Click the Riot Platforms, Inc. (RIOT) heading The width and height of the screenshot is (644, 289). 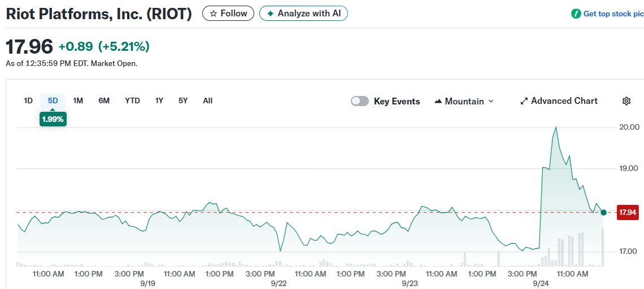click(x=98, y=14)
